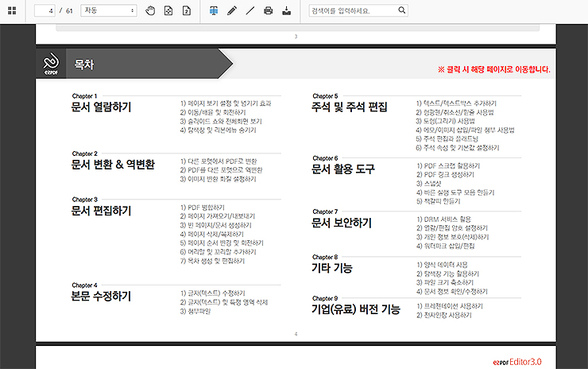Go to 스냅샷 entry

(x=429, y=184)
